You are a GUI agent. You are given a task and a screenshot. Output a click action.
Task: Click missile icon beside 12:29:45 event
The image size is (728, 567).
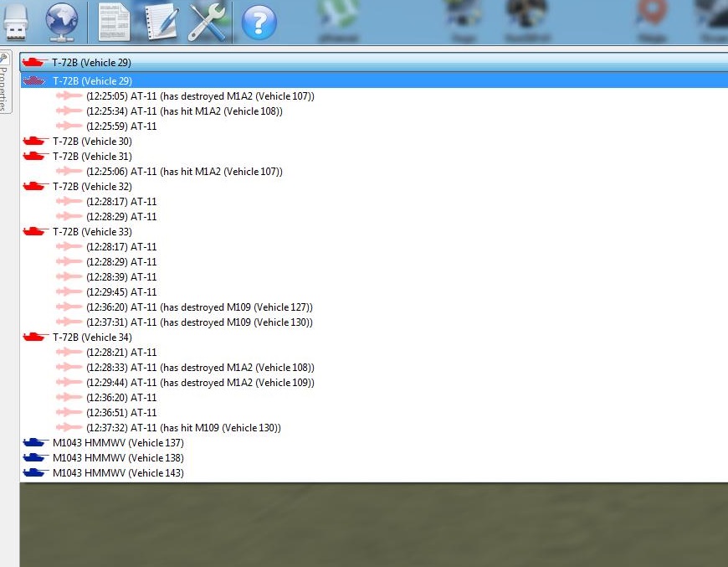coord(69,291)
